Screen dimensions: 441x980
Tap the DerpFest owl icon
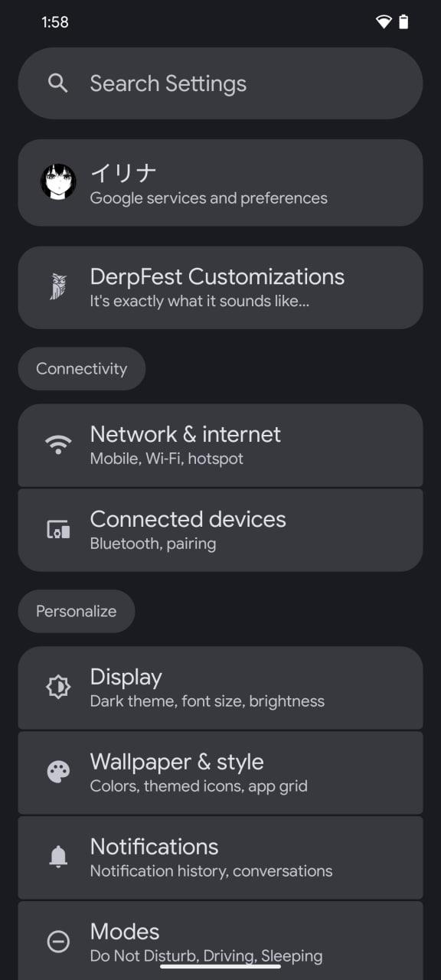point(58,287)
